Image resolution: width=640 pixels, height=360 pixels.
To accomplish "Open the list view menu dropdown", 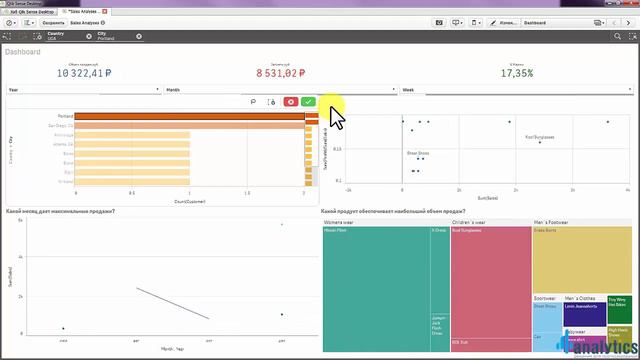I will [29, 23].
